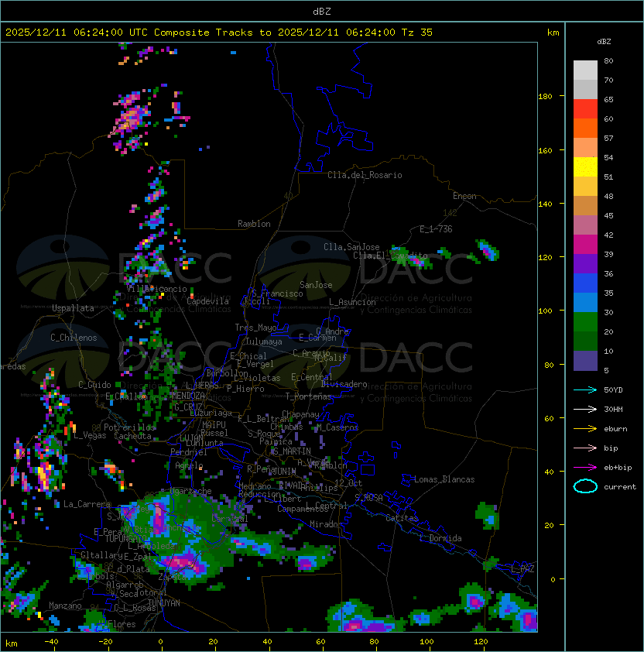Click the 'Carrizal' map label
Image resolution: width=644 pixels, height=652 pixels.
click(x=230, y=519)
